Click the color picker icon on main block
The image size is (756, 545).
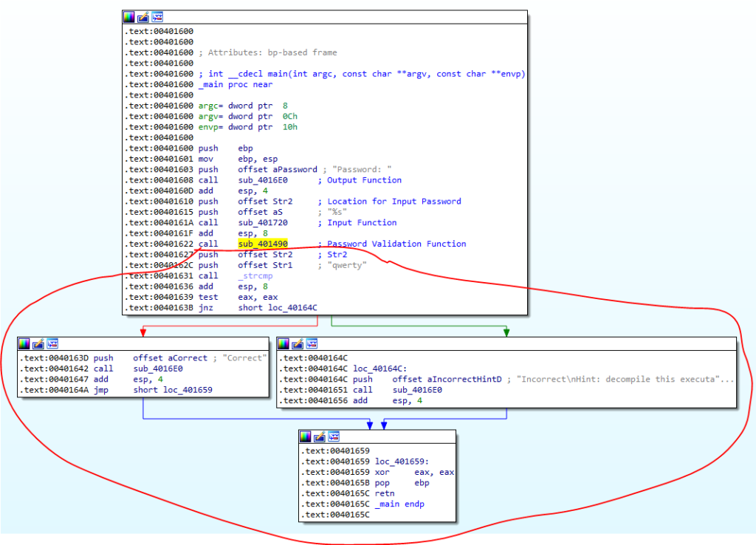[x=129, y=17]
